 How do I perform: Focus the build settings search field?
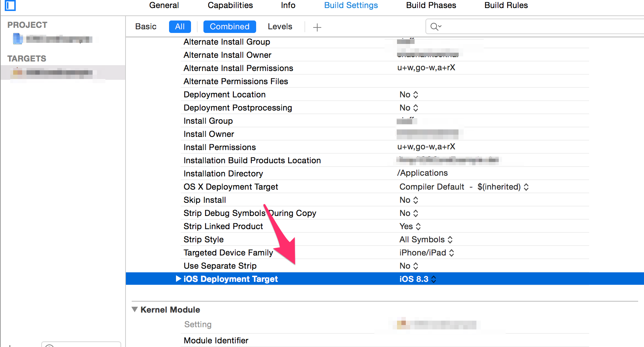pyautogui.click(x=534, y=27)
